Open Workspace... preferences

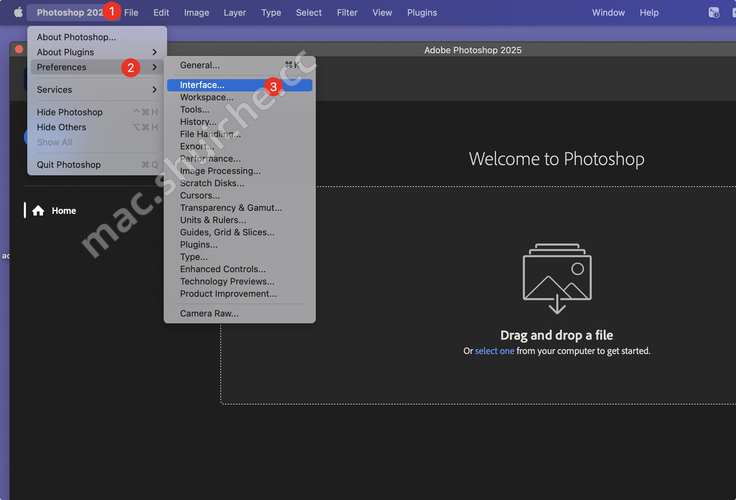pos(239,97)
